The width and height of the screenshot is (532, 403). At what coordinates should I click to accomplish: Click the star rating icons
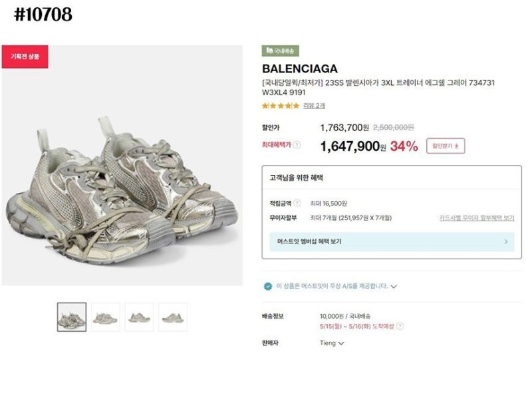click(x=280, y=106)
